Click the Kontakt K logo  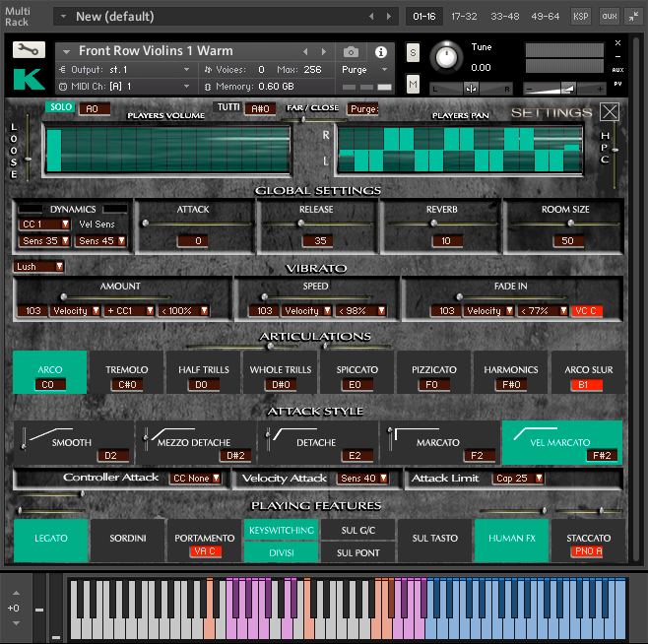point(29,79)
